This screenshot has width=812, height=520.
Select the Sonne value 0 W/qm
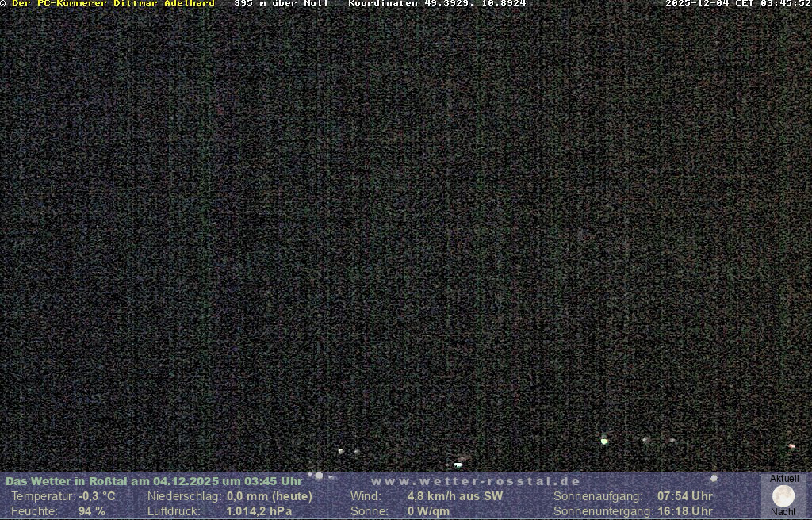[x=428, y=511]
